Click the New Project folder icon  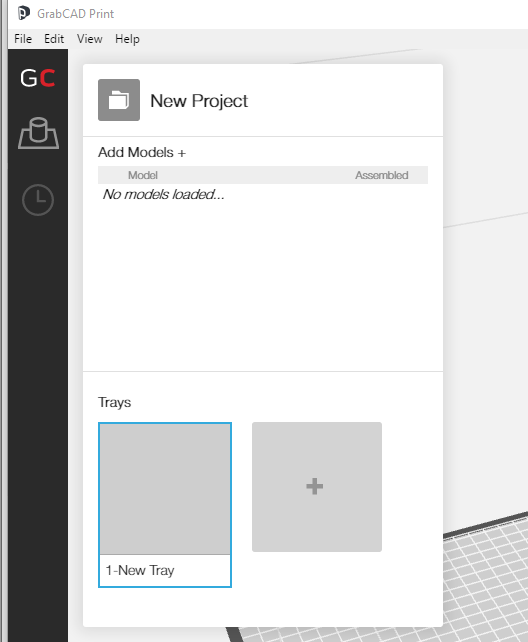click(x=119, y=100)
